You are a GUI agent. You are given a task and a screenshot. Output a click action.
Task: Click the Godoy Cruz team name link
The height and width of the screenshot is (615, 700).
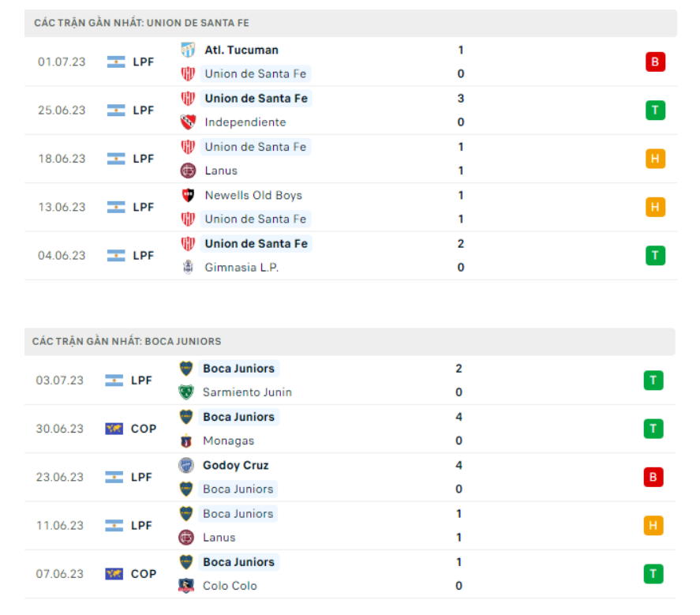235,465
